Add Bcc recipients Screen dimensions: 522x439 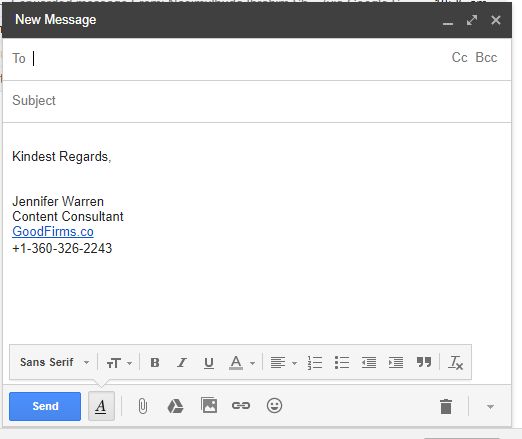pos(486,58)
